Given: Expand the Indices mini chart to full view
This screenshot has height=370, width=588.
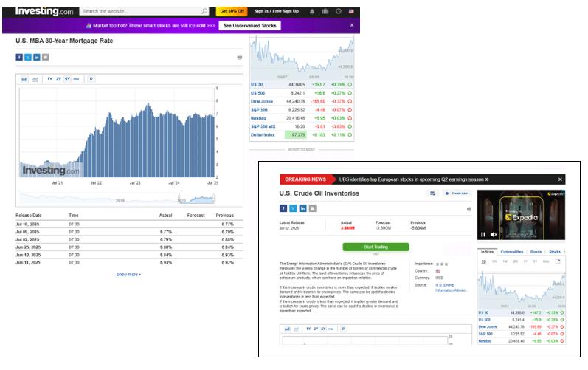Looking at the screenshot, I should (x=558, y=261).
